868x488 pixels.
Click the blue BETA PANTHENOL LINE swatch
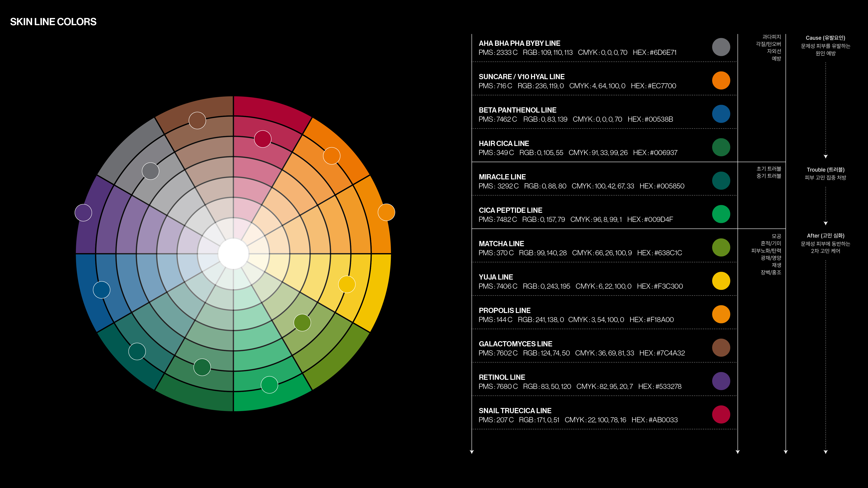[721, 114]
